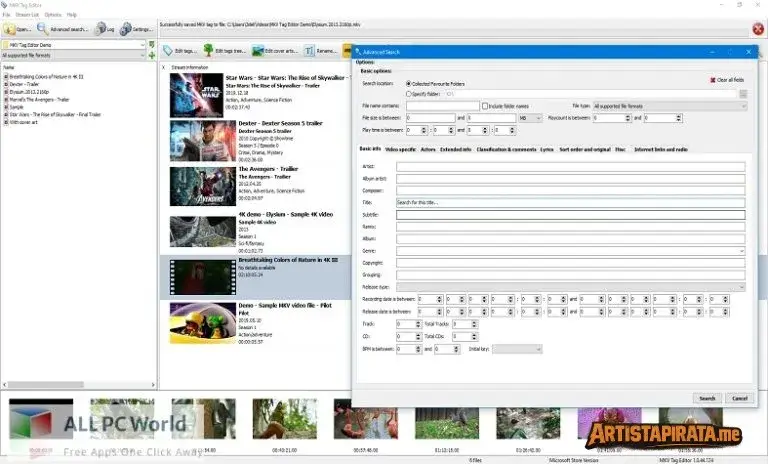The width and height of the screenshot is (768, 464).
Task: Switch to the Video specific tab
Action: pos(400,149)
